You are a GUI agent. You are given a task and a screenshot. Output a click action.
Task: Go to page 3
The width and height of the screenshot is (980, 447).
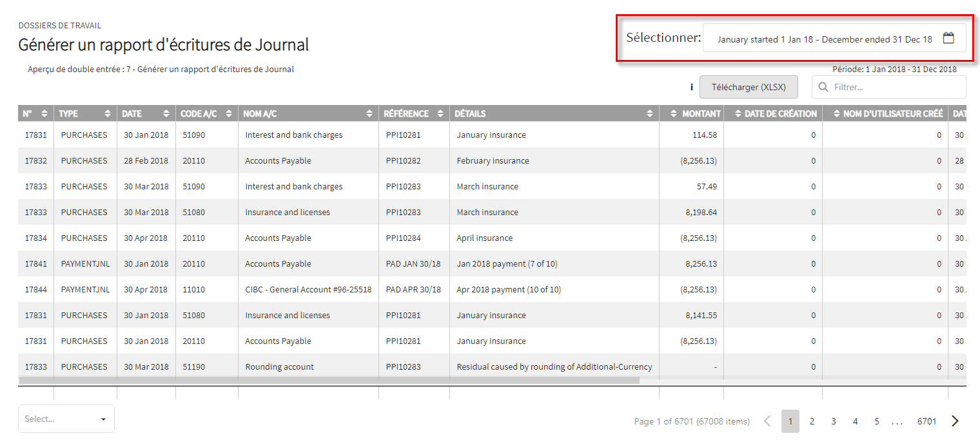click(x=834, y=421)
